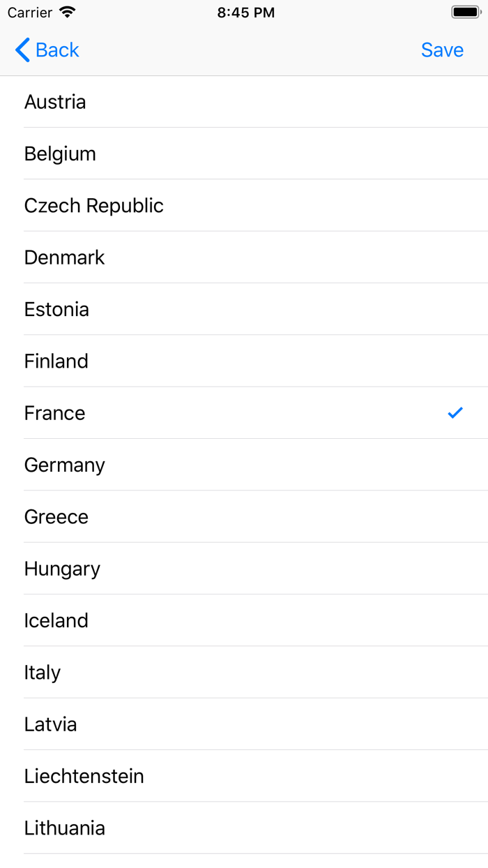Select Iceland as the country
This screenshot has height=868, width=488.
[244, 620]
